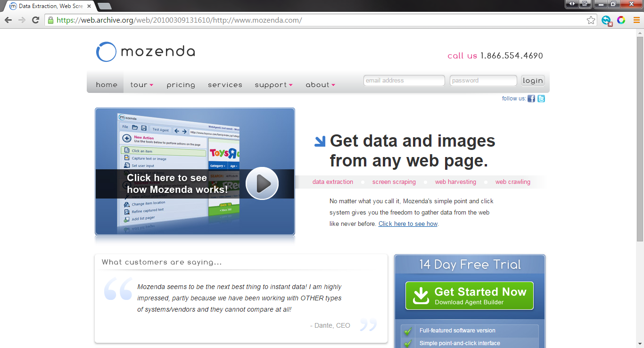This screenshot has width=644, height=348.
Task: Open the Chrome hamburger menu
Action: [x=636, y=20]
